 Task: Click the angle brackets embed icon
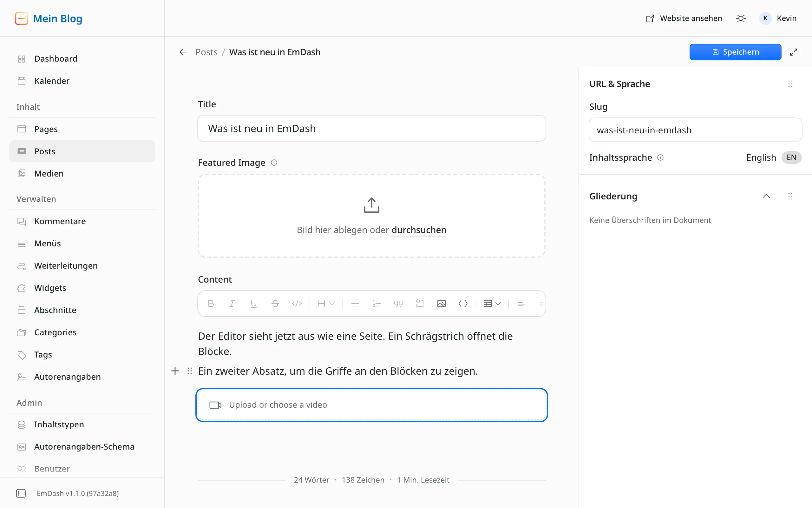point(463,304)
